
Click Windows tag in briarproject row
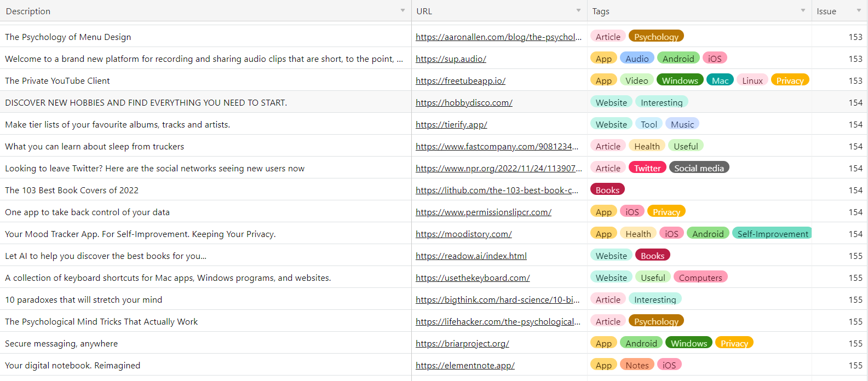click(x=689, y=343)
